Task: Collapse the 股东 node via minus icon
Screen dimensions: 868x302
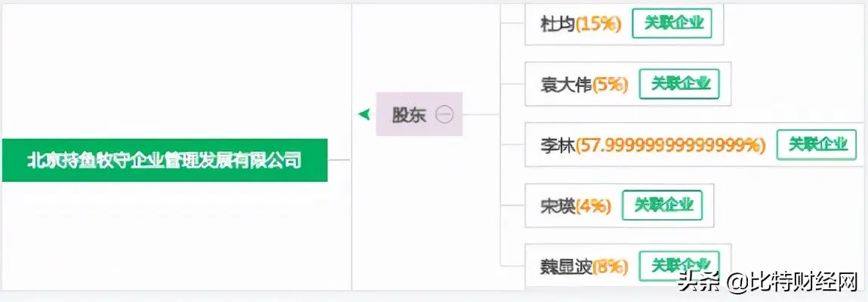Action: (444, 115)
